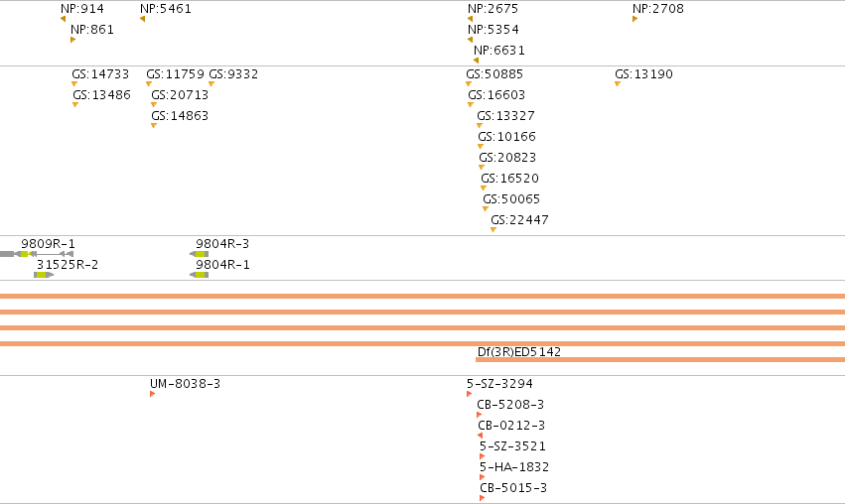This screenshot has width=845, height=504.
Task: Click the 9804R-1 gene glyph
Action: (x=200, y=275)
